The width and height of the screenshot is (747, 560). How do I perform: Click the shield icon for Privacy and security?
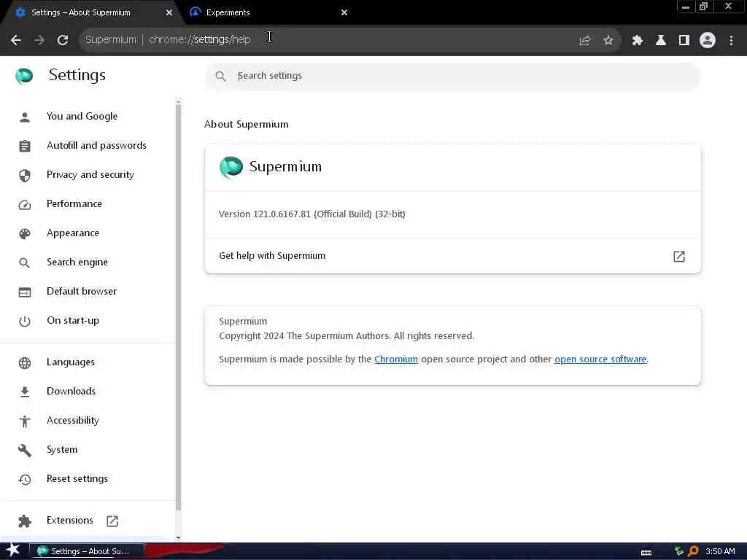tap(25, 175)
